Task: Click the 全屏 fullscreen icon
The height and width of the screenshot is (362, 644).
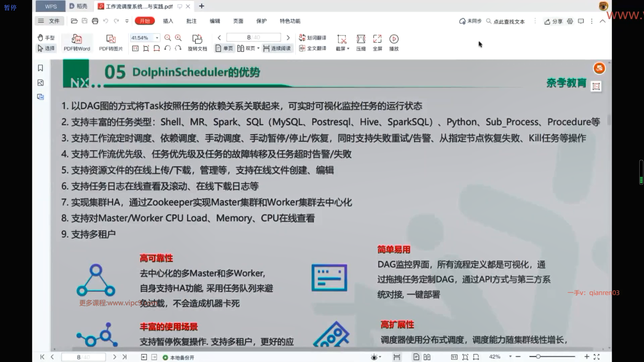Action: [x=377, y=39]
